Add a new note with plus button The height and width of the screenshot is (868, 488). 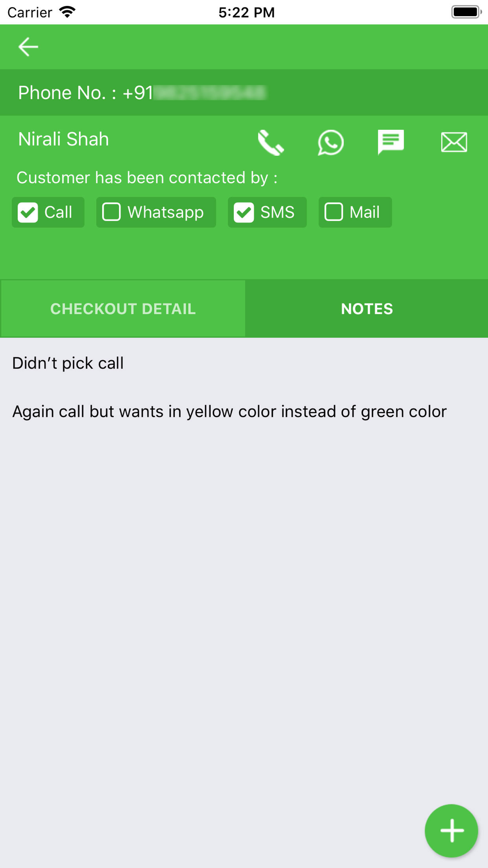point(451,830)
